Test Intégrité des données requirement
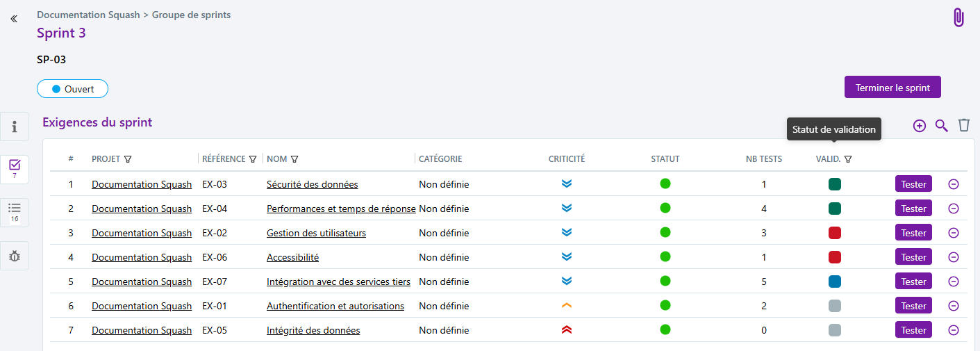 click(x=913, y=330)
